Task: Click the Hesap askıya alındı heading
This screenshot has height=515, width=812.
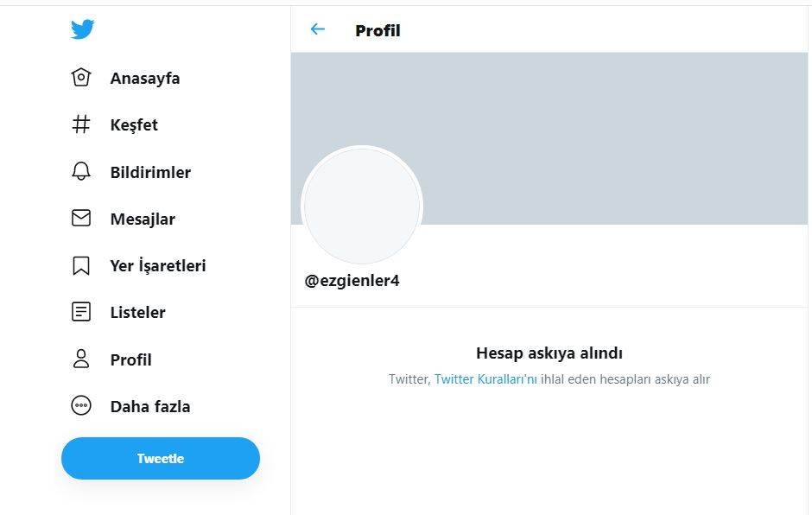Action: (549, 353)
